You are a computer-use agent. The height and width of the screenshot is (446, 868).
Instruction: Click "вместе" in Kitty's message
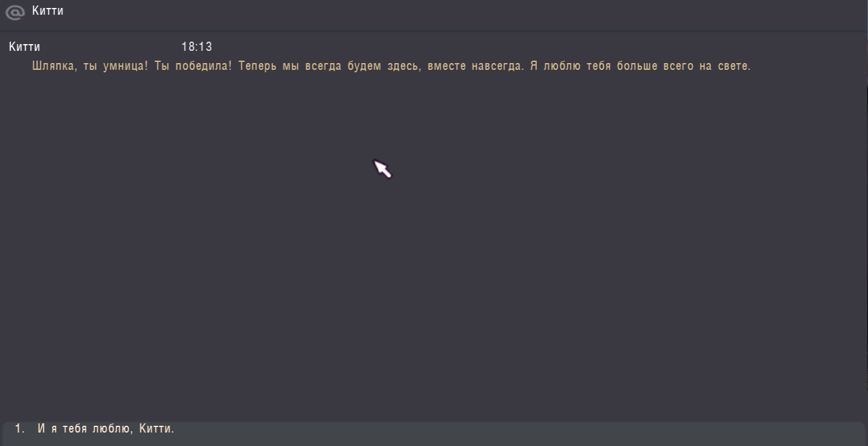[447, 66]
